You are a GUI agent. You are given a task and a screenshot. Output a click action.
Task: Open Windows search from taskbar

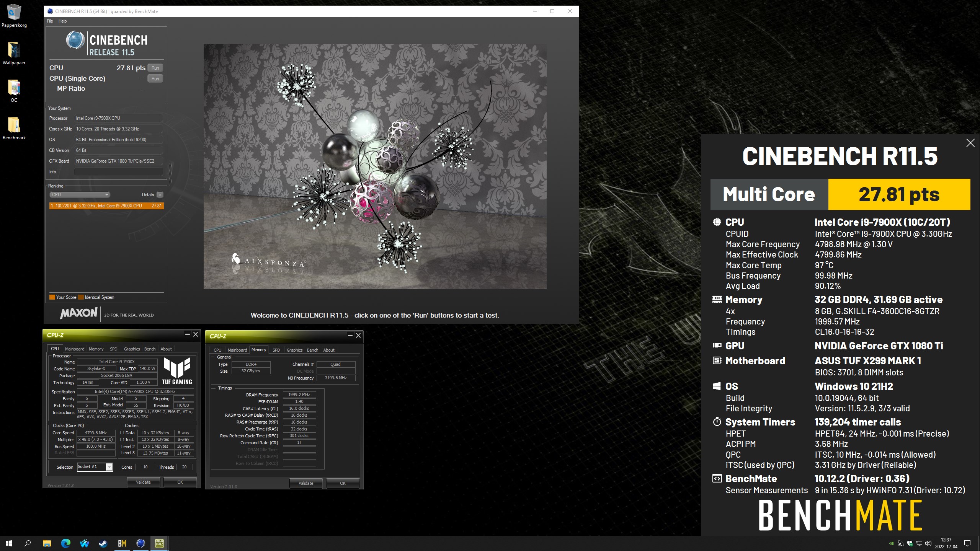(x=28, y=543)
